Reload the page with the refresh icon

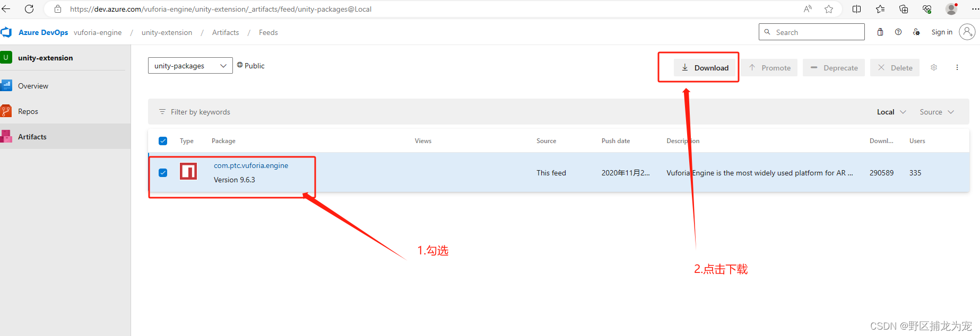tap(29, 9)
